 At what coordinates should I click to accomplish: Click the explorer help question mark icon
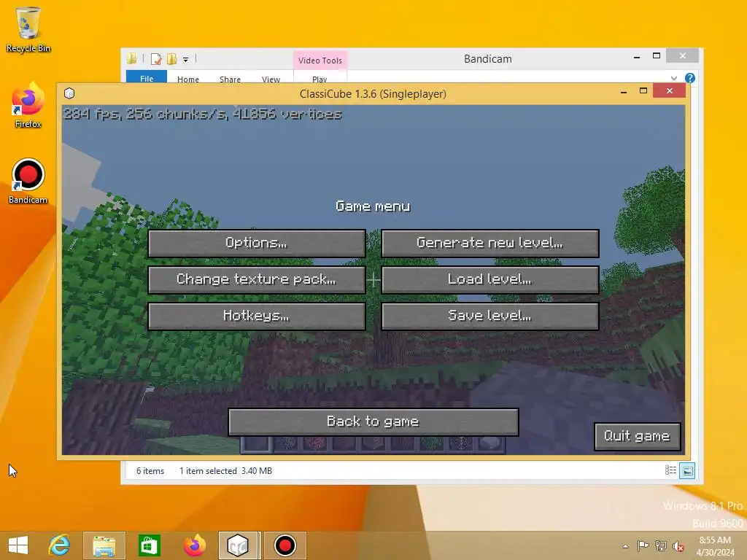click(x=690, y=78)
